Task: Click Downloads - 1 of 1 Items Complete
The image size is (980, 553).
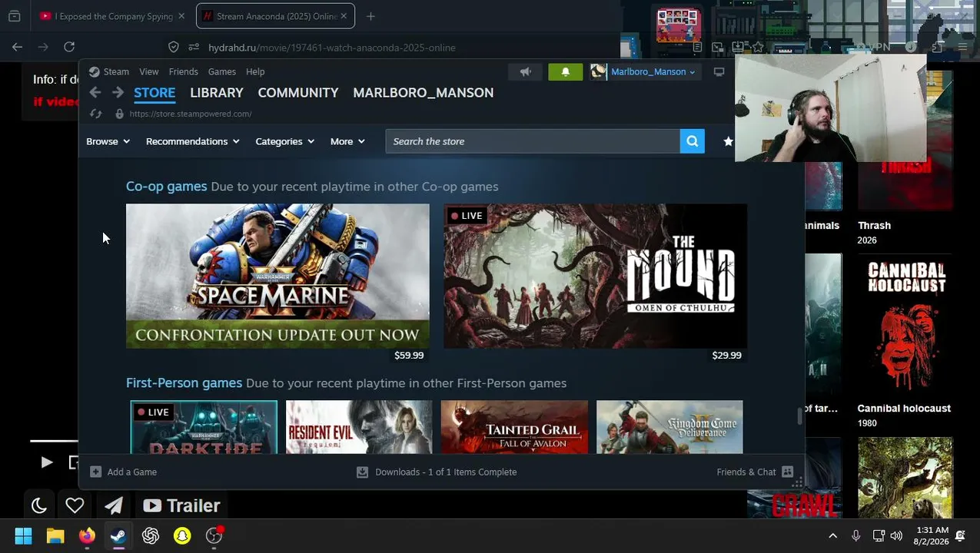Action: tap(446, 472)
